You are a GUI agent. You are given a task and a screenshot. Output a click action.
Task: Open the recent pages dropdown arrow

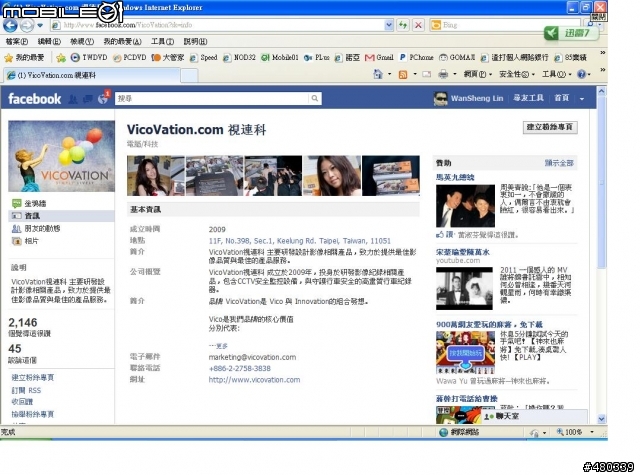tap(40, 25)
